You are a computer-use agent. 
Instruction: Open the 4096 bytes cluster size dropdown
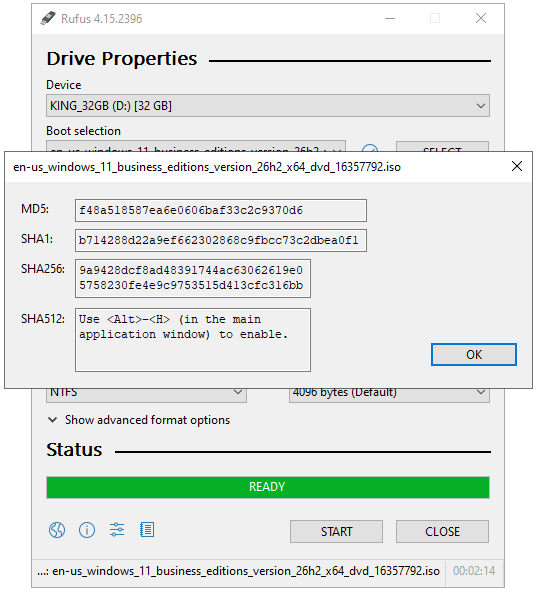pyautogui.click(x=389, y=394)
